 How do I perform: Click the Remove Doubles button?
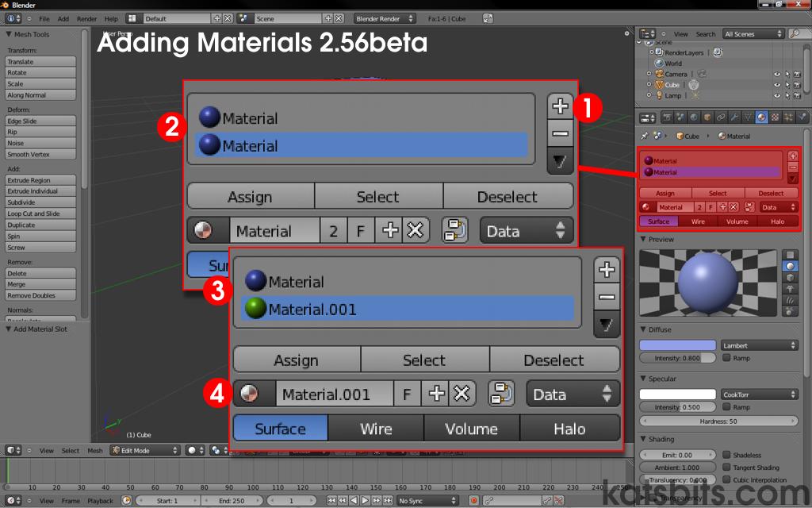(40, 295)
